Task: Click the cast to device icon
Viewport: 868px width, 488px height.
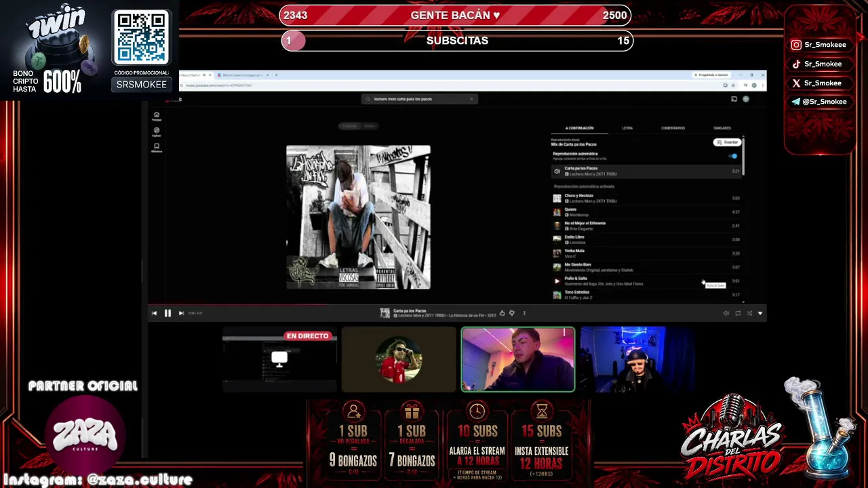Action: [x=734, y=99]
